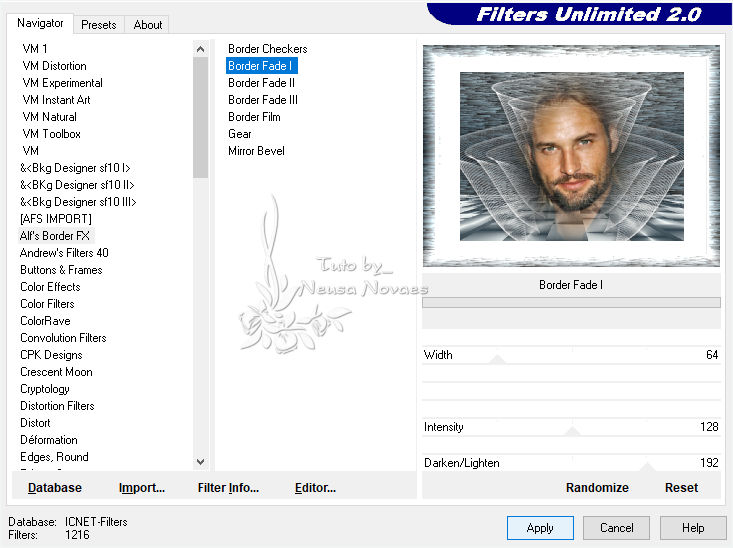Select &<BKg Designer sf10 II> category

pyautogui.click(x=77, y=185)
